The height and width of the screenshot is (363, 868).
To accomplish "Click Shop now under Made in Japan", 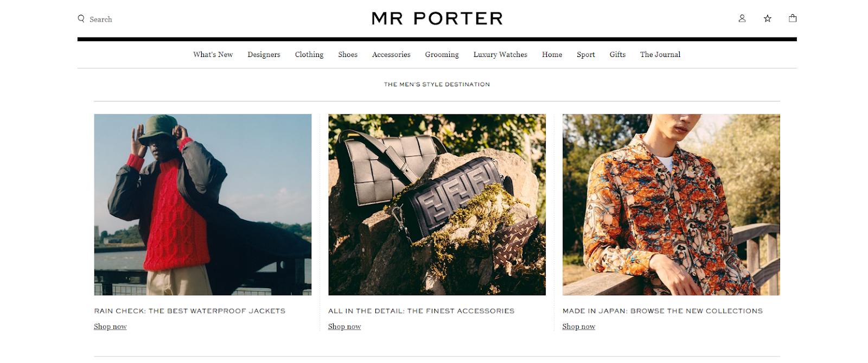I will pos(578,326).
